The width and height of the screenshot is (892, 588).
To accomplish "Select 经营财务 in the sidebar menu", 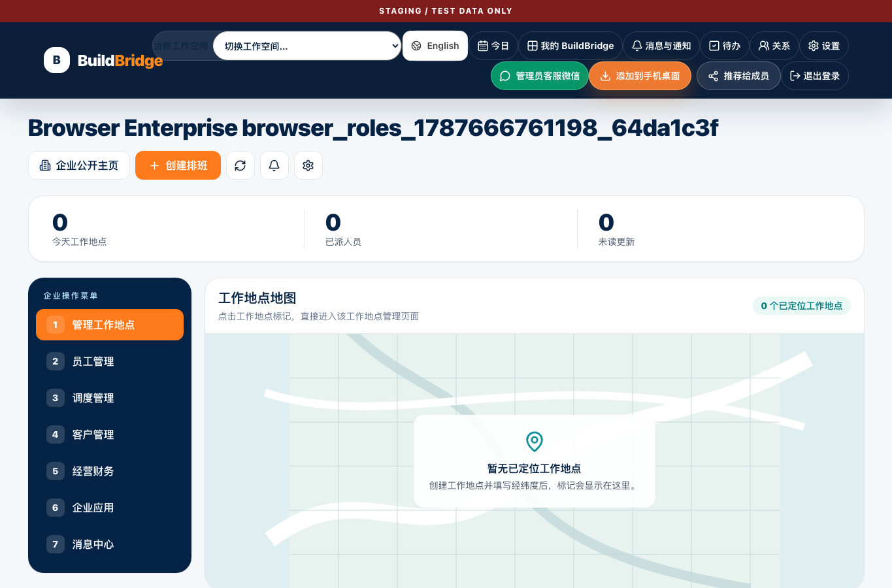I will pyautogui.click(x=110, y=471).
